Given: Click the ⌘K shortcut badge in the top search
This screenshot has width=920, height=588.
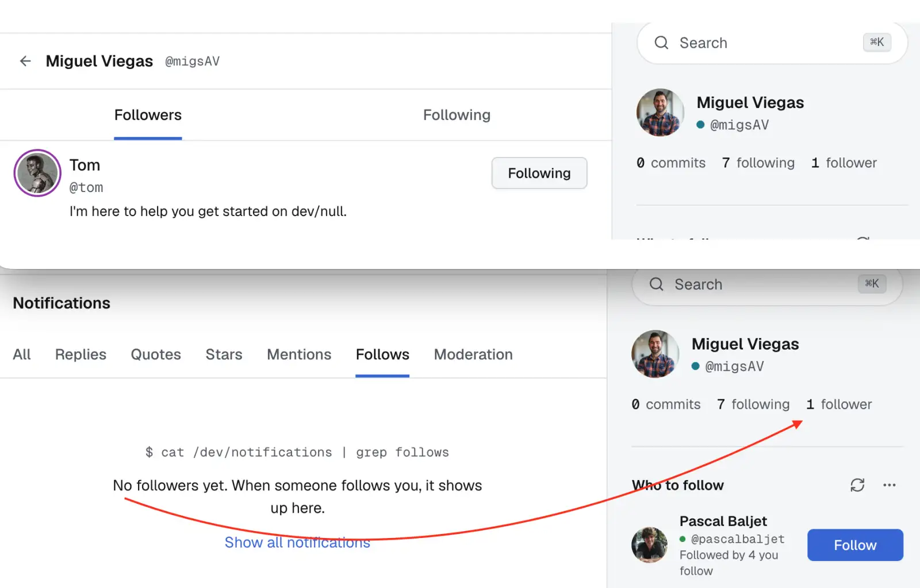Looking at the screenshot, I should click(877, 42).
